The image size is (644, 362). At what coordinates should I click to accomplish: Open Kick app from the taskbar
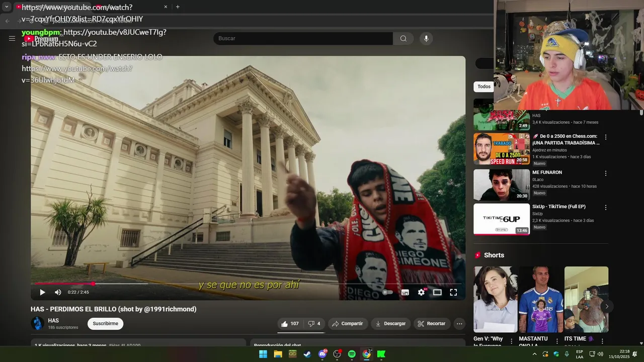(381, 354)
